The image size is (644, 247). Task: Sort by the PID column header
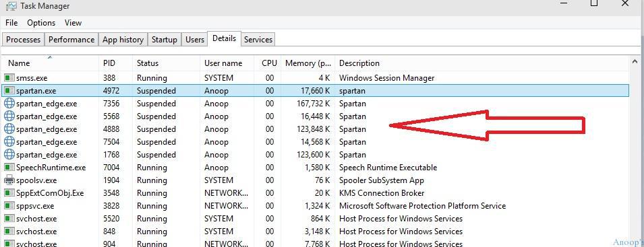[x=115, y=63]
